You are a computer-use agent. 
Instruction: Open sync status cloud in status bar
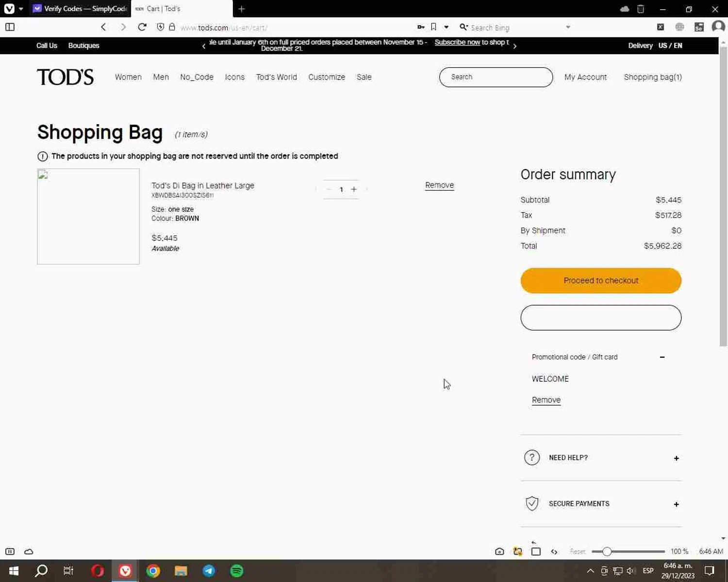(29, 551)
